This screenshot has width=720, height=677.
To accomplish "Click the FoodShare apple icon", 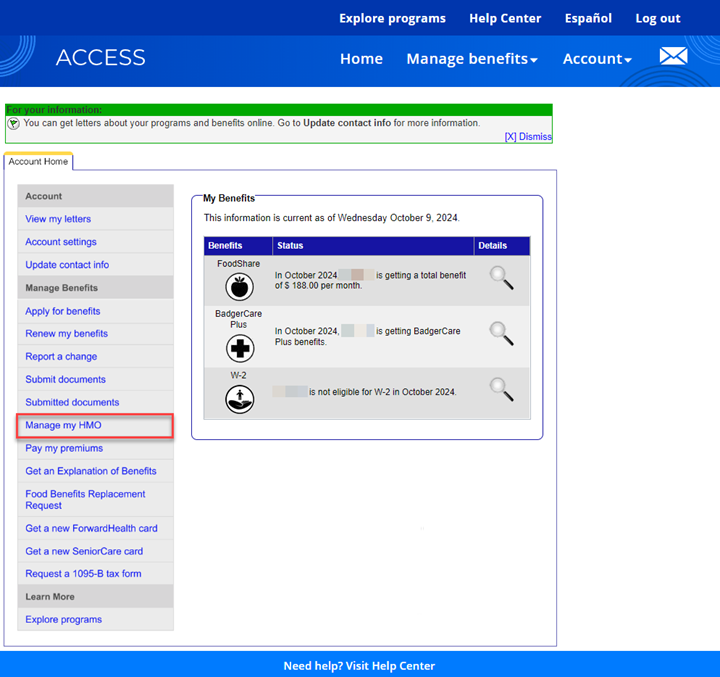I will pyautogui.click(x=239, y=287).
